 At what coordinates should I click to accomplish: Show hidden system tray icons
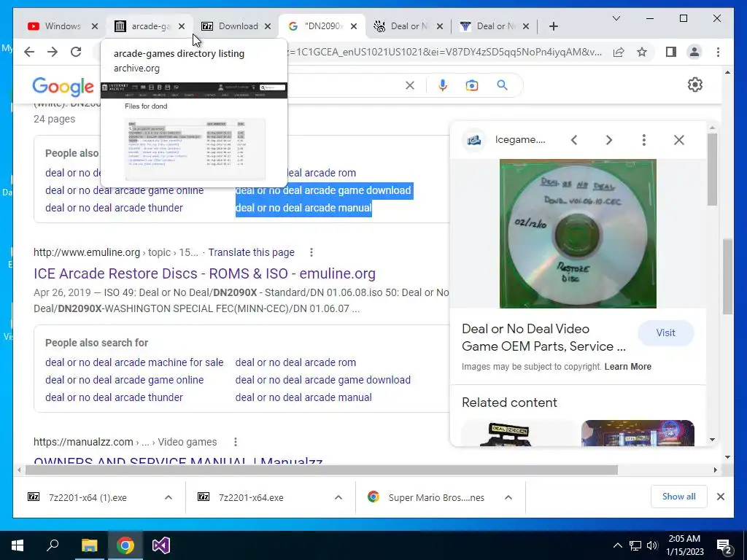click(617, 545)
